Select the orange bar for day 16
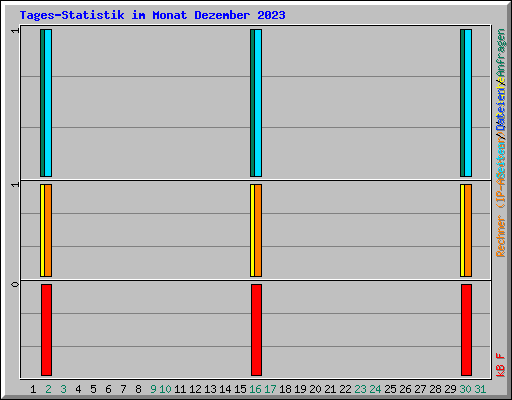Viewport: 512px width, 400px height. click(x=258, y=230)
